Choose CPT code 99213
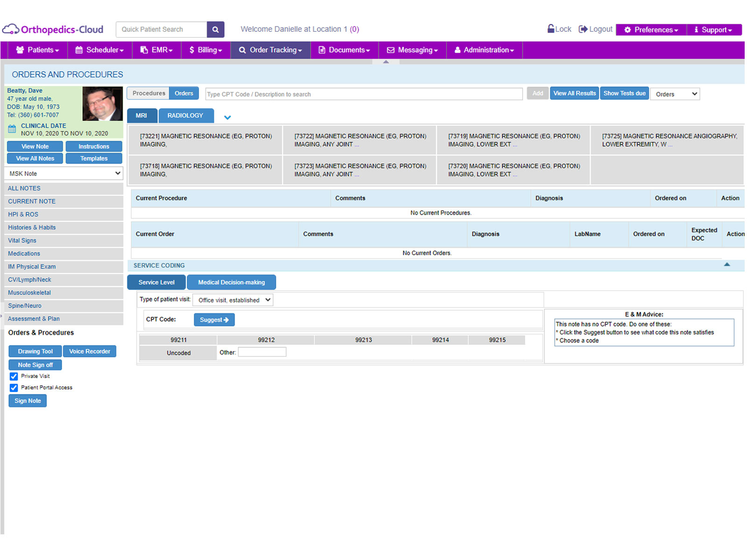The image size is (747, 560). point(363,340)
